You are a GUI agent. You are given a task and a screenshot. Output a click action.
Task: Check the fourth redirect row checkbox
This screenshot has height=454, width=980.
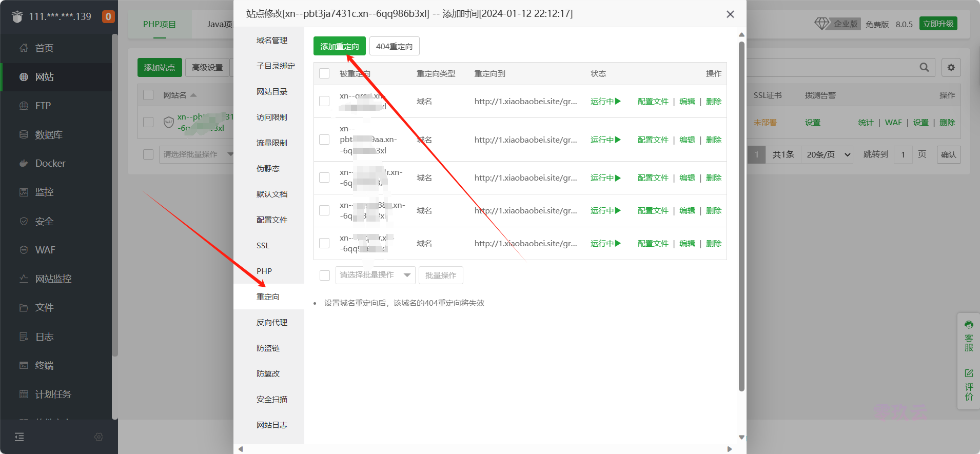[x=324, y=210]
